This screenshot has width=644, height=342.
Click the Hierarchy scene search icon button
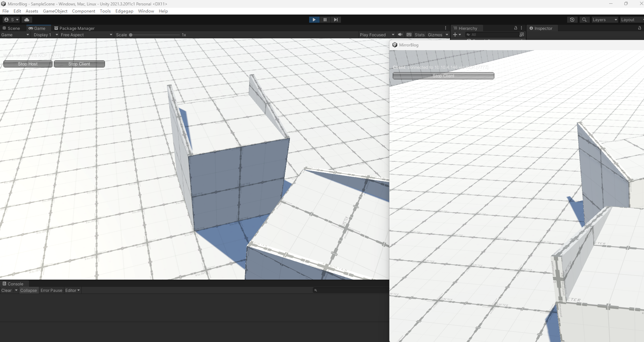522,35
